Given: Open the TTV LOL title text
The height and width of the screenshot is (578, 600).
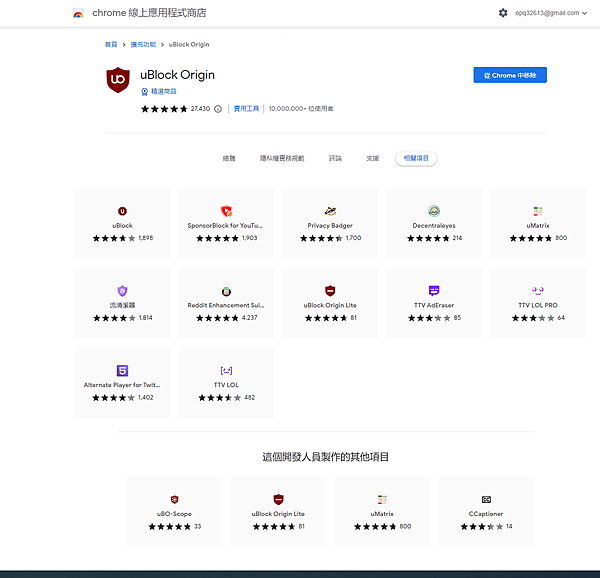Looking at the screenshot, I should 226,385.
